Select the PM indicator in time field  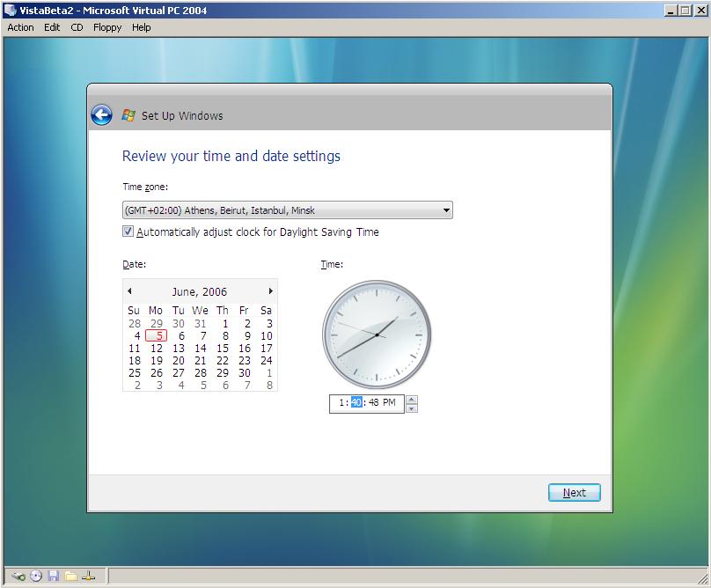pos(389,402)
